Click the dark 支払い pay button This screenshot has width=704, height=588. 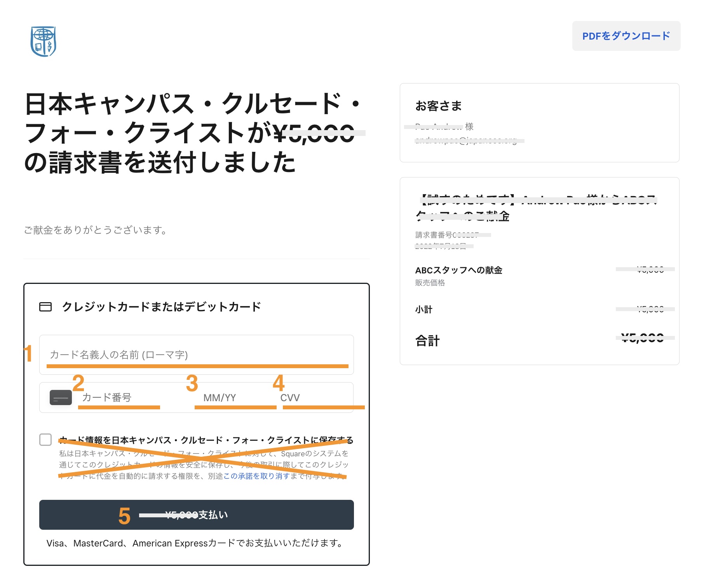197,515
